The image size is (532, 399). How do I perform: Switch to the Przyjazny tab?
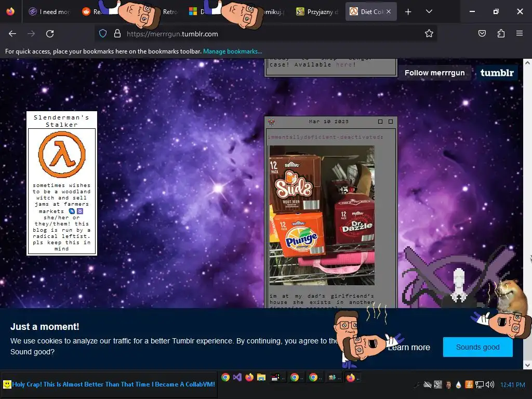[317, 11]
